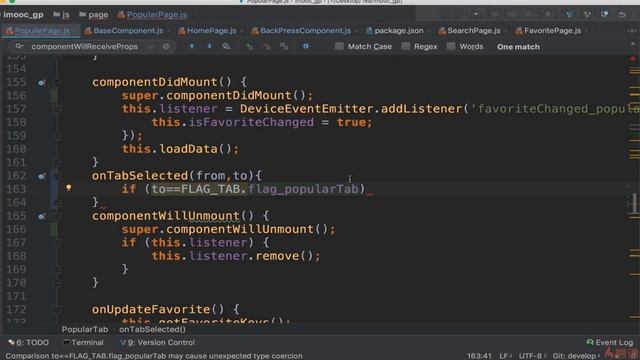Image resolution: width=640 pixels, height=360 pixels.
Task: Open the Event Log panel
Action: pos(610,342)
